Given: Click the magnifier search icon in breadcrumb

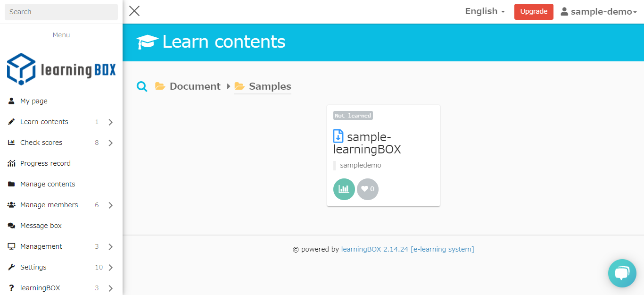Looking at the screenshot, I should point(142,86).
